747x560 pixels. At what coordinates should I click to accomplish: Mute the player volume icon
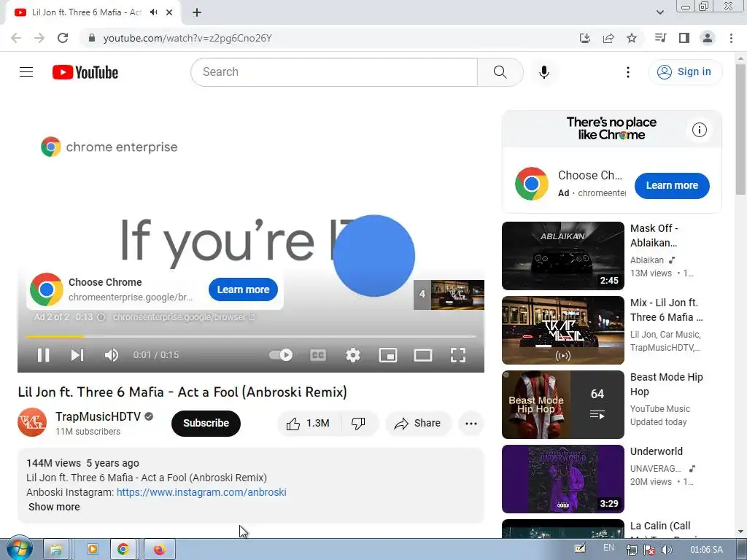(x=111, y=355)
